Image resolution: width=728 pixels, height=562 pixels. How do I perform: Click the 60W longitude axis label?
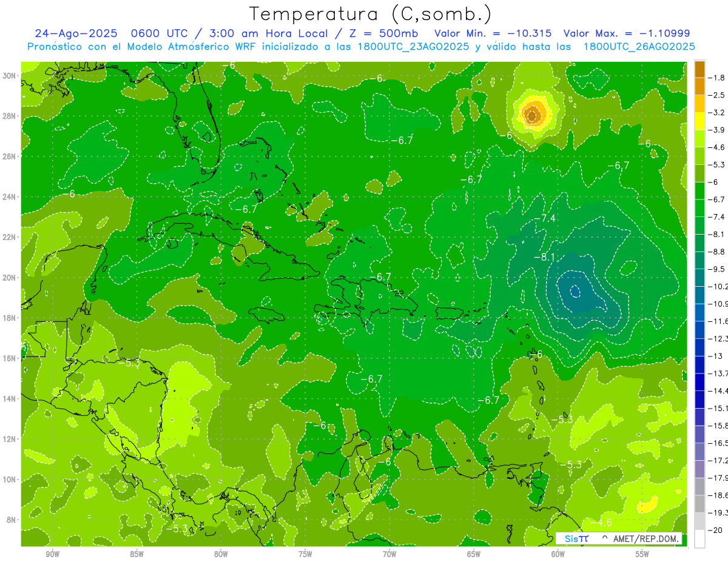tap(558, 554)
